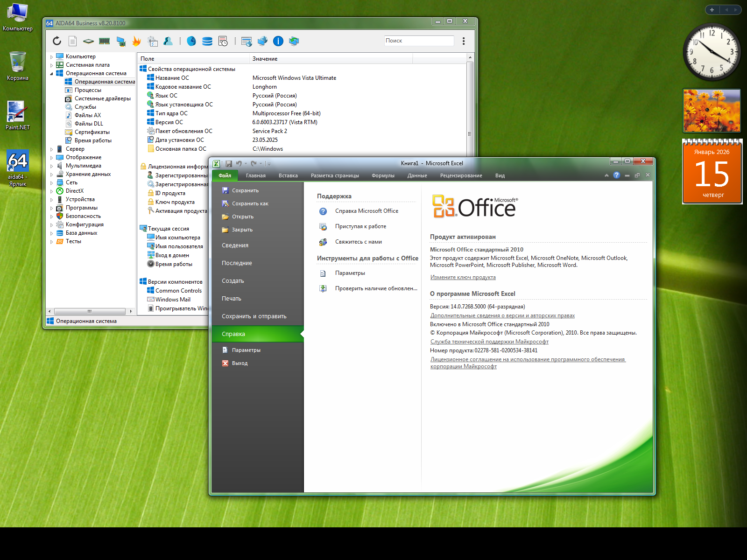747x560 pixels.
Task: Click the Поиск search field
Action: point(418,41)
